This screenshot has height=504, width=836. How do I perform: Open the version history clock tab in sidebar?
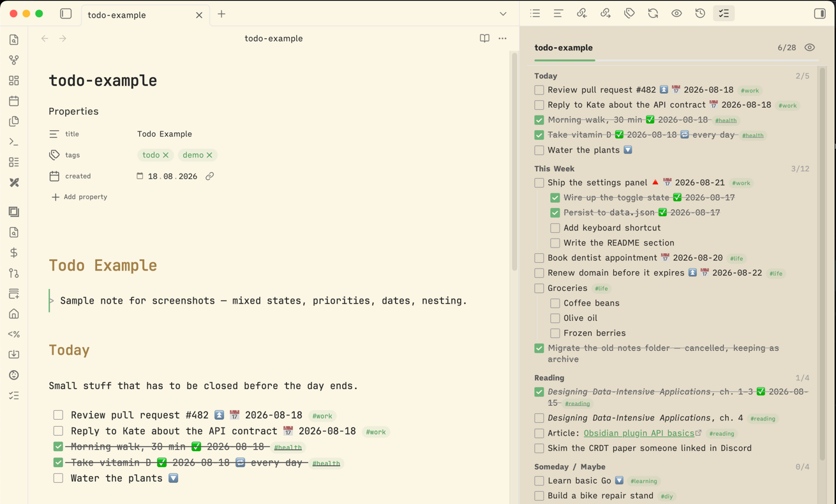tap(700, 13)
